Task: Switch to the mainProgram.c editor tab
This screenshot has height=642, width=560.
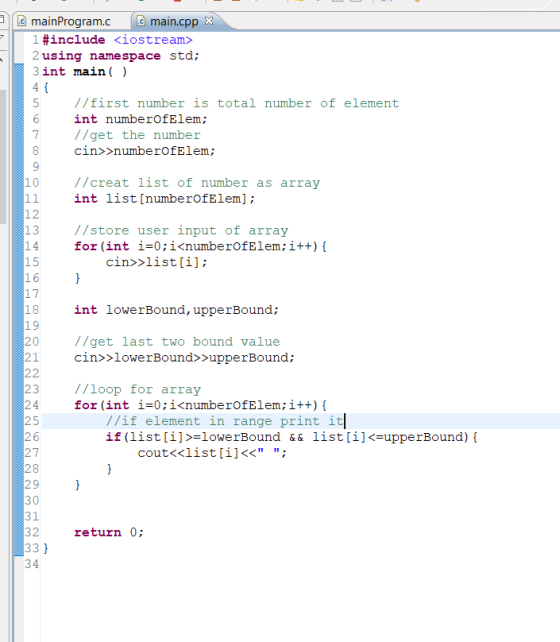Action: pos(70,21)
